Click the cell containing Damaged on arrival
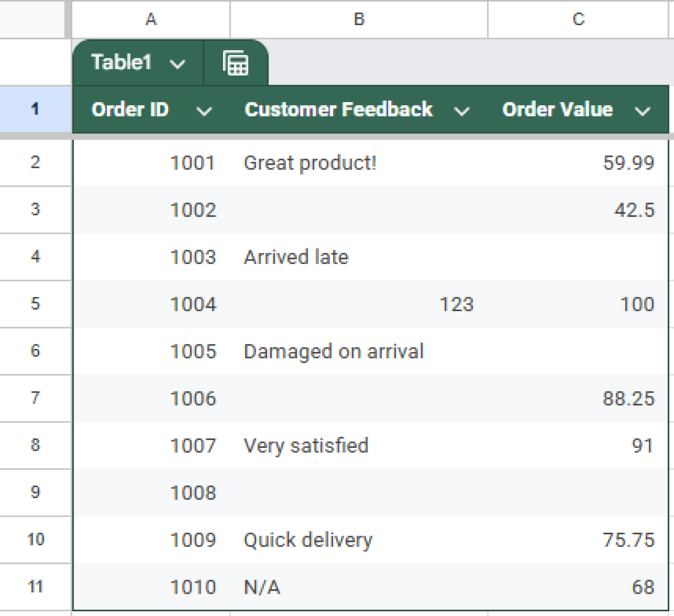Viewport: 674px width, 616px height. click(x=334, y=350)
